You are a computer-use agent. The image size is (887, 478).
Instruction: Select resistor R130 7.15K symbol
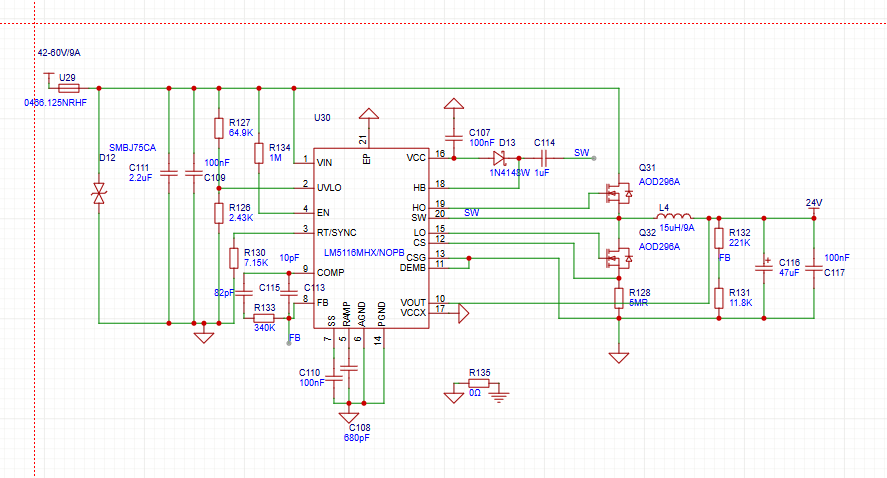click(x=234, y=258)
